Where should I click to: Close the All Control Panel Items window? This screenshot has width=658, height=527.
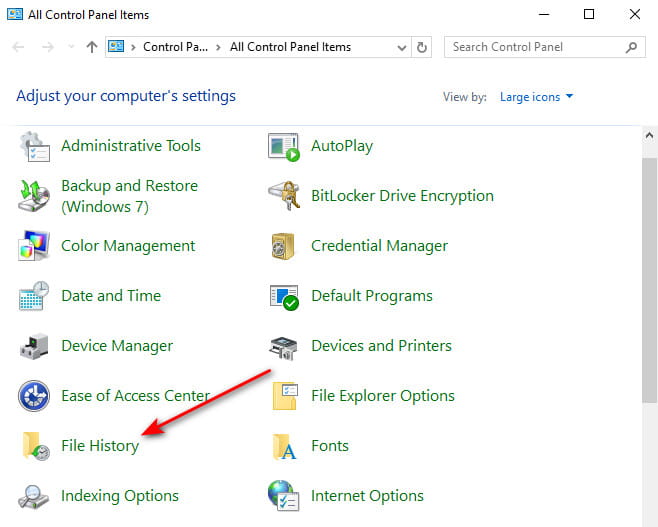(635, 14)
